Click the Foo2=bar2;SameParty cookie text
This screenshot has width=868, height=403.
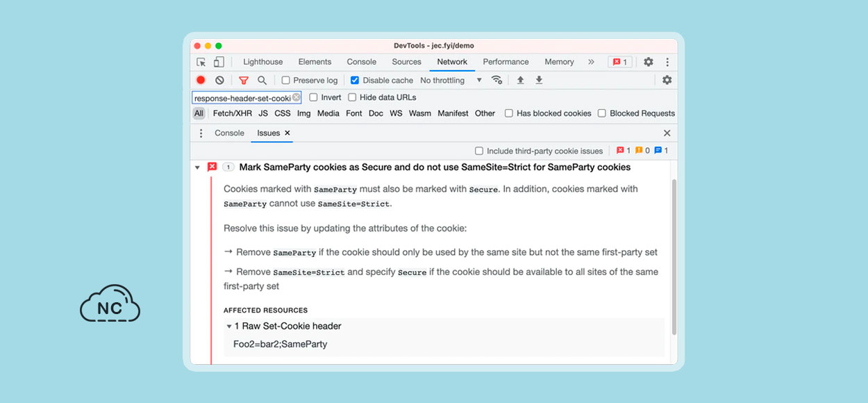click(280, 345)
